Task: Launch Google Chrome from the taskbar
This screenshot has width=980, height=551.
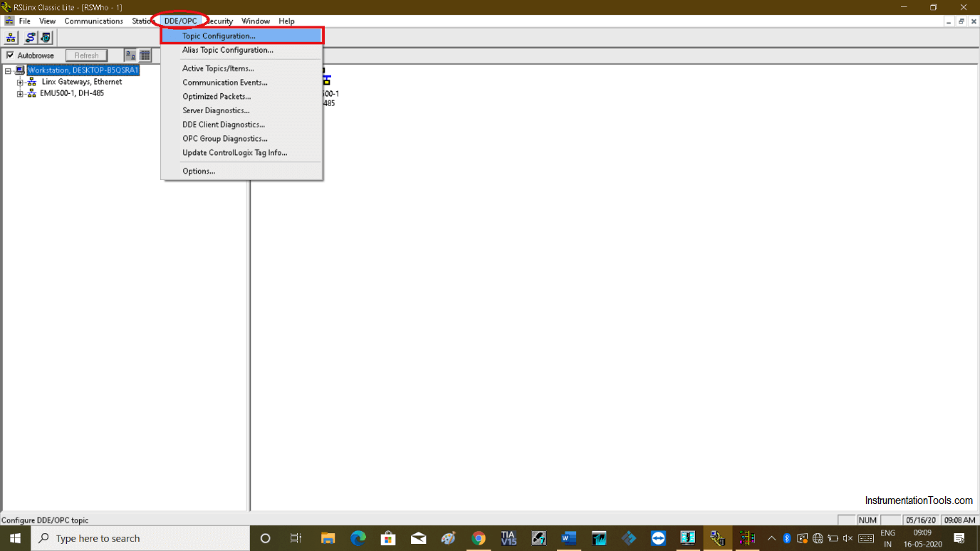Action: [479, 538]
